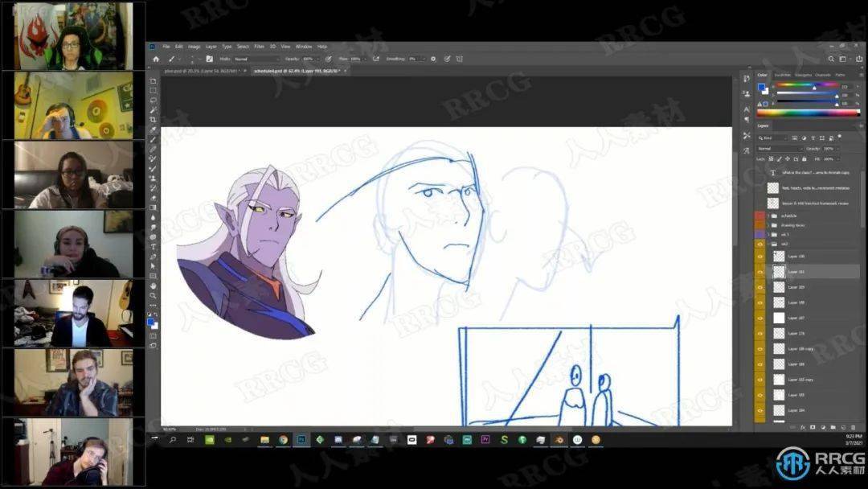
Task: Collapse the wk2 layer group
Action: coord(768,244)
